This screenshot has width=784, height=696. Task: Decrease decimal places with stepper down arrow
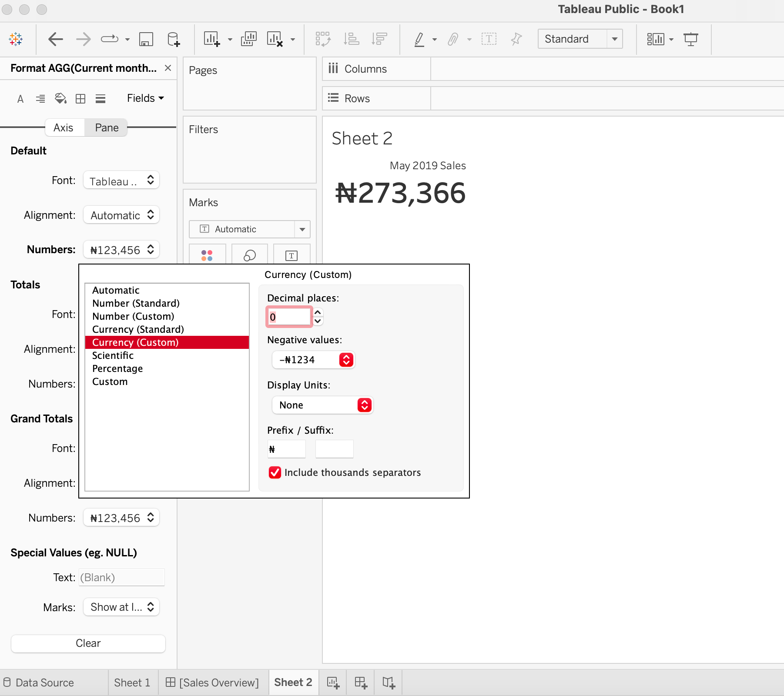318,321
